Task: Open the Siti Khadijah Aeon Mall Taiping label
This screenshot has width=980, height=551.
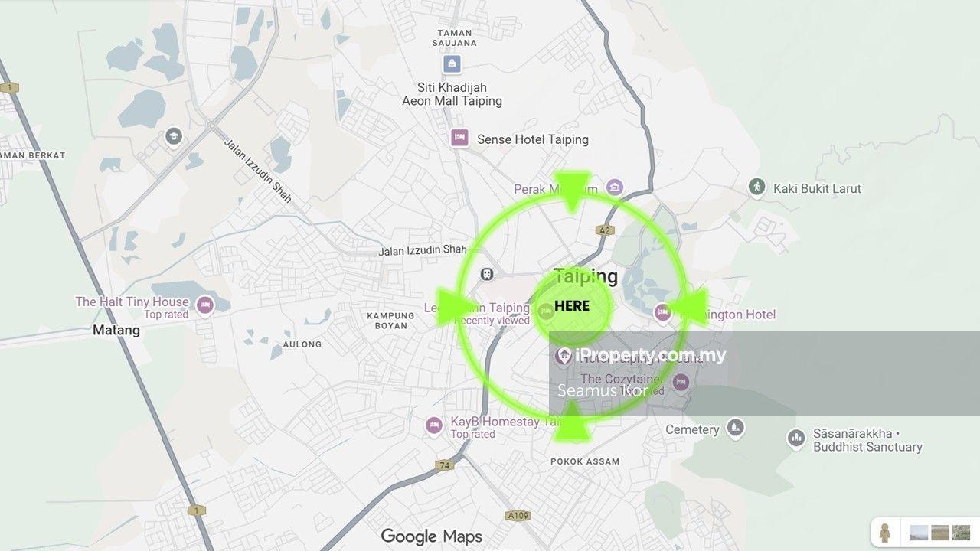Action: [x=452, y=94]
